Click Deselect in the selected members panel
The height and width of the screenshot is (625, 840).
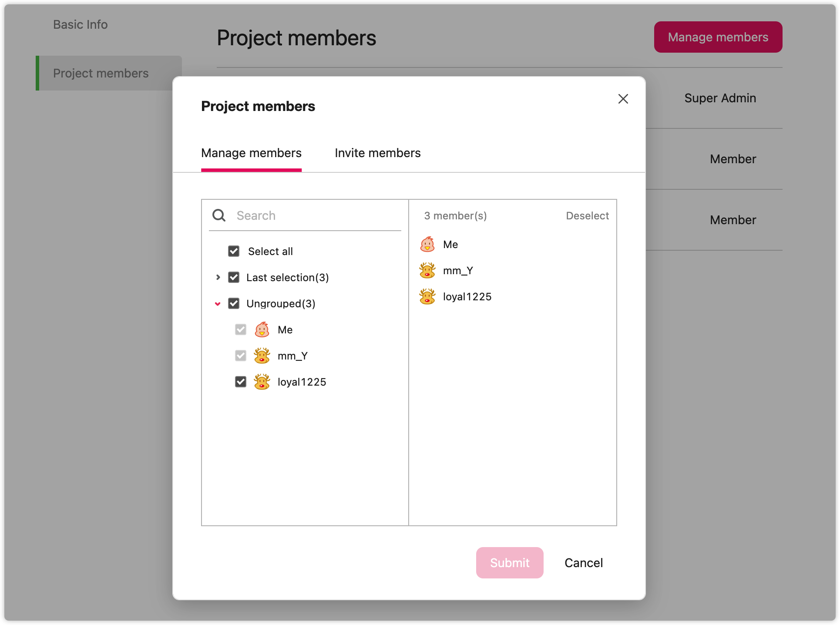tap(587, 216)
